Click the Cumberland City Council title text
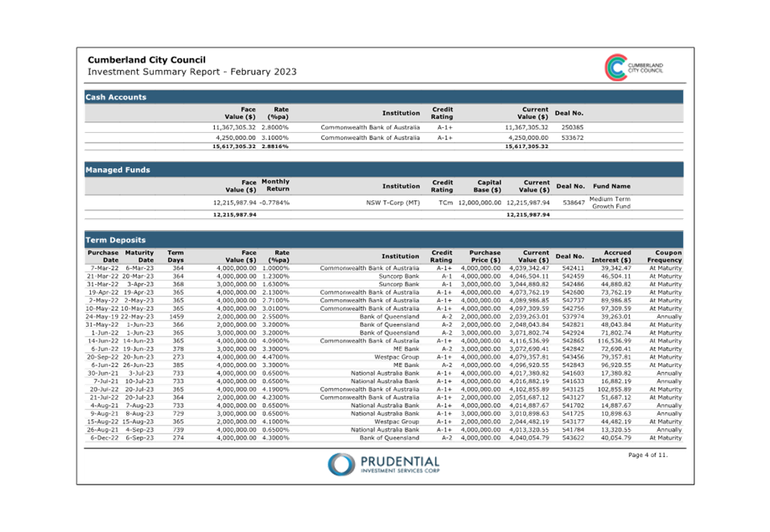Viewport: 770px width, 532px height. [x=146, y=60]
